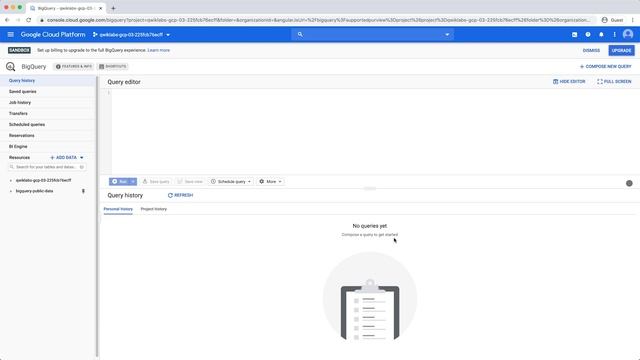Open a new browser tab with plus icon
Viewport: 640px width, 360px height.
113,8
